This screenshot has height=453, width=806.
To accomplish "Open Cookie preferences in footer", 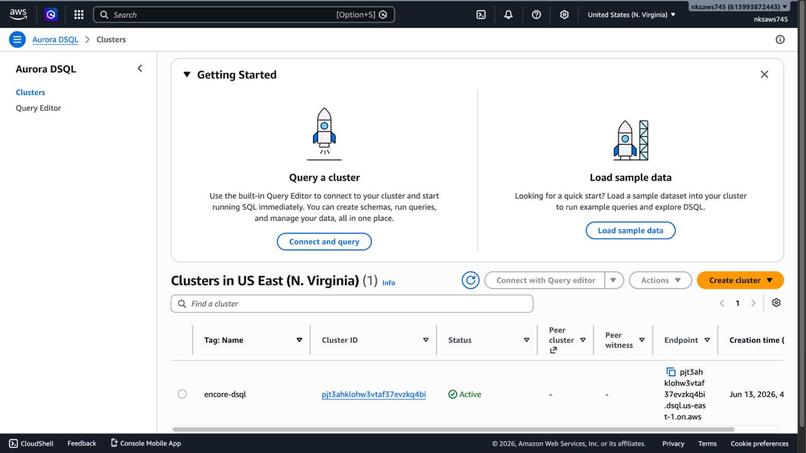I will 759,443.
